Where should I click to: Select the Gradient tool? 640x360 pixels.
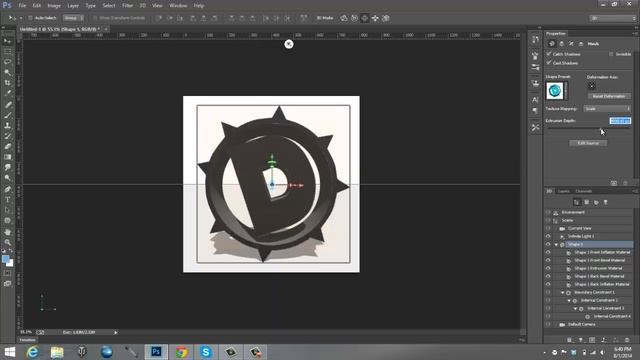(7, 157)
